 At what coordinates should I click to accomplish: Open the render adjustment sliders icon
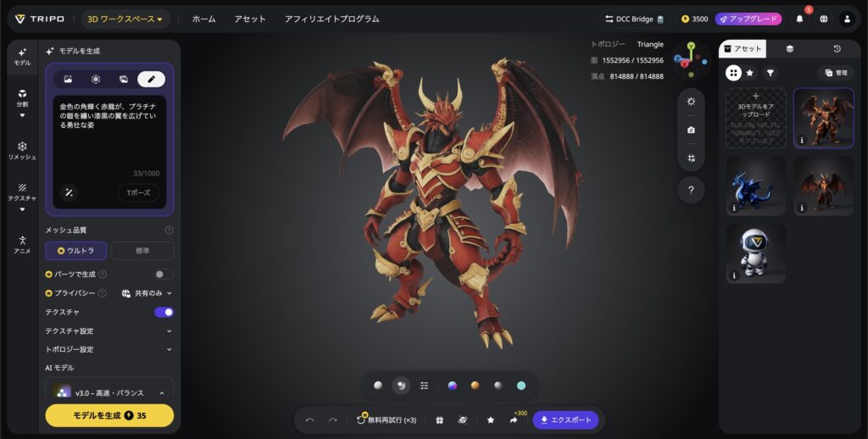pyautogui.click(x=424, y=386)
